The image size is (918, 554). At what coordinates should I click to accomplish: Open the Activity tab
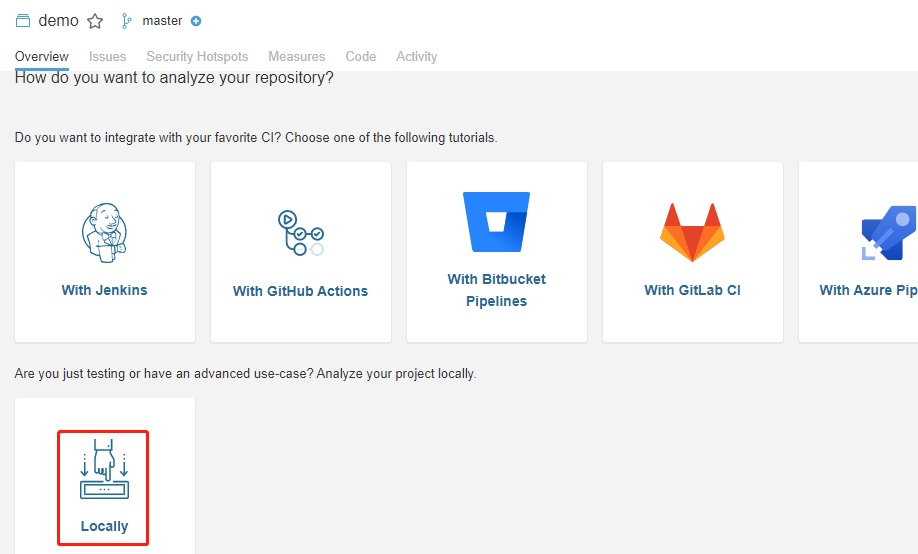tap(416, 57)
